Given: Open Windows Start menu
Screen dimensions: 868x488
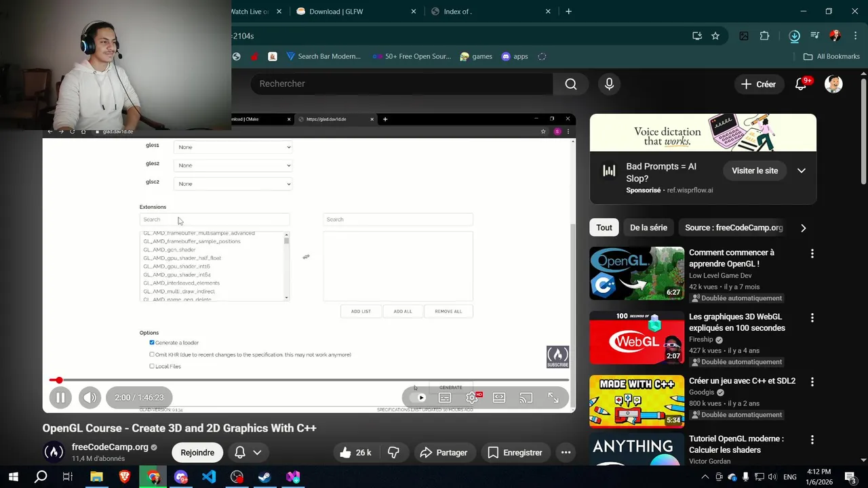Looking at the screenshot, I should click(x=14, y=477).
